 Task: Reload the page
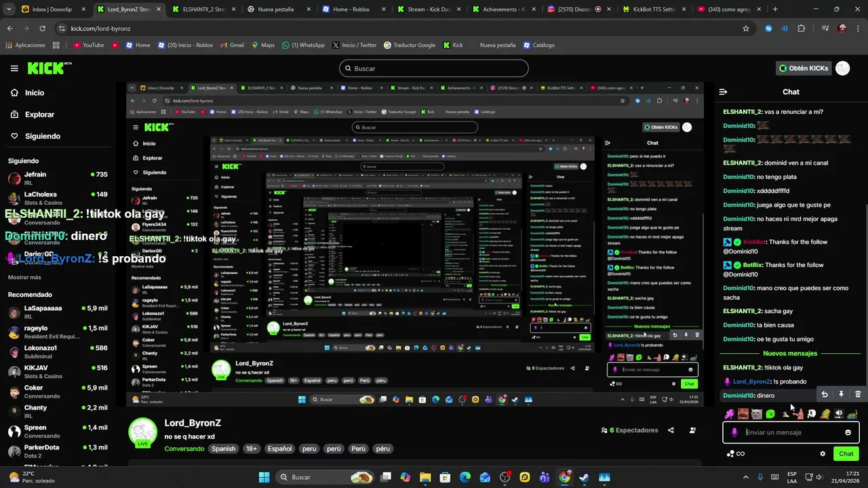pyautogui.click(x=42, y=28)
